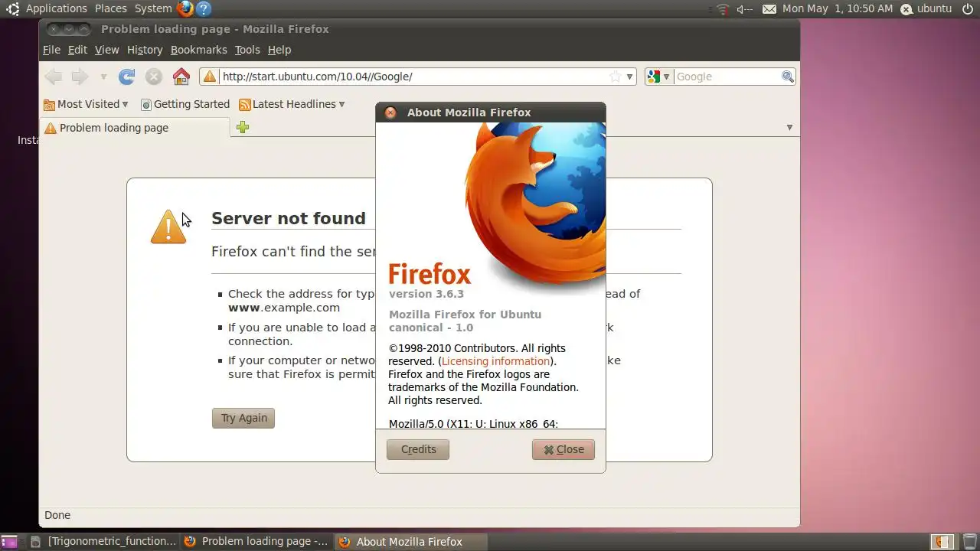This screenshot has width=980, height=551.
Task: Open the Getting Started bookmark
Action: tap(185, 105)
